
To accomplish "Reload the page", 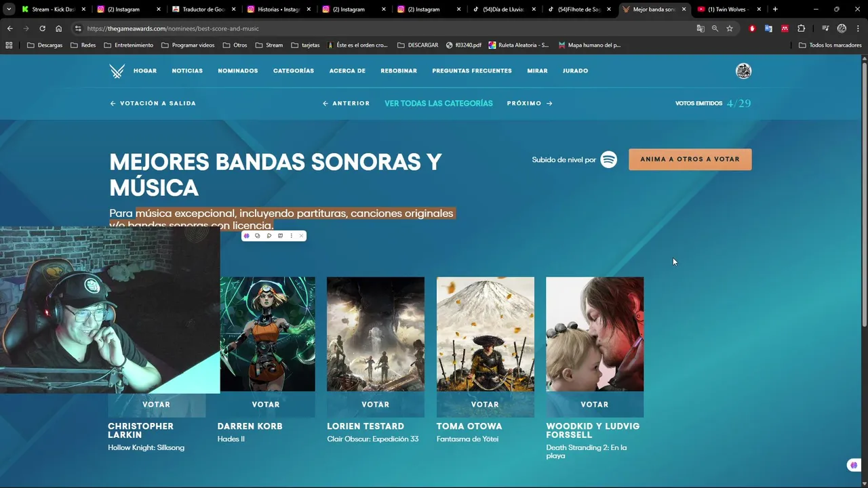I will coord(42,28).
